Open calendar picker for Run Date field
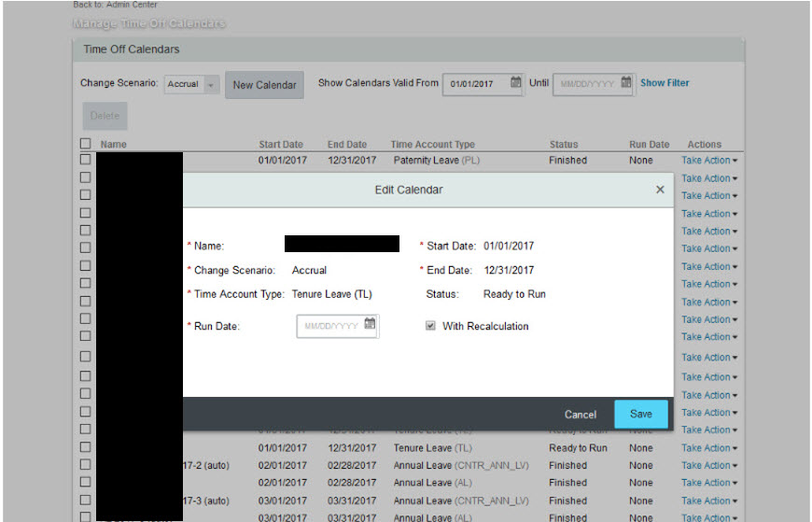This screenshot has height=522, width=812. click(x=370, y=323)
